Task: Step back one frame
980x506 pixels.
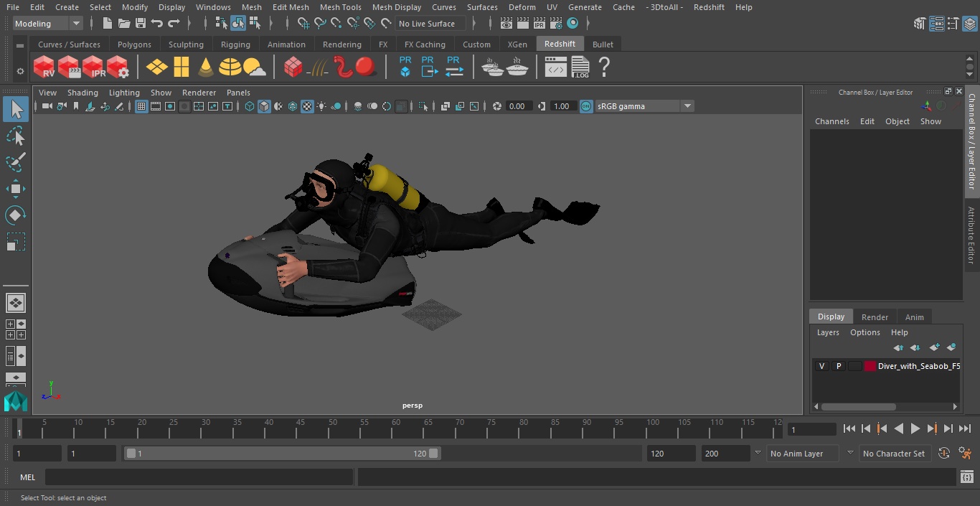Action: [x=865, y=428]
